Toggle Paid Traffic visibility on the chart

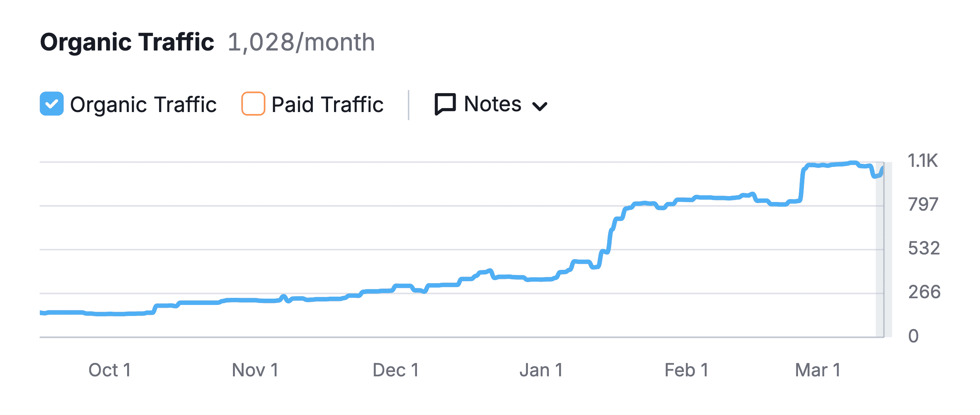[x=253, y=104]
